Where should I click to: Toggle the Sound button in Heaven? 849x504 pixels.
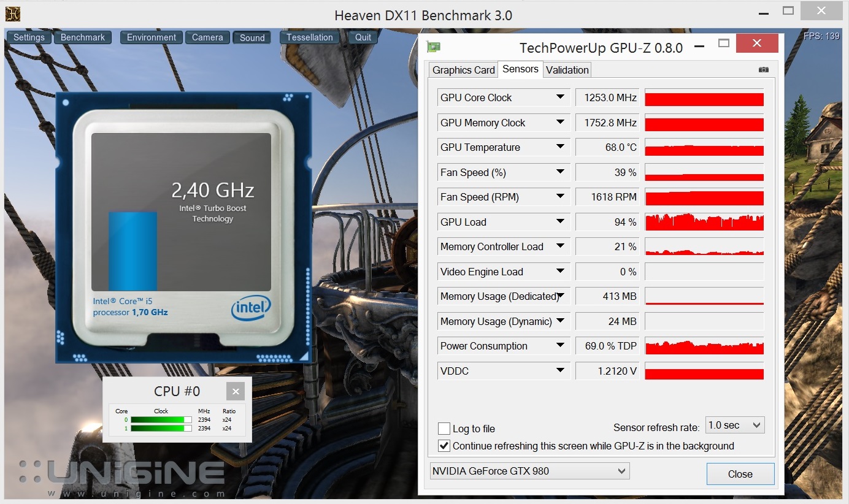tap(252, 37)
